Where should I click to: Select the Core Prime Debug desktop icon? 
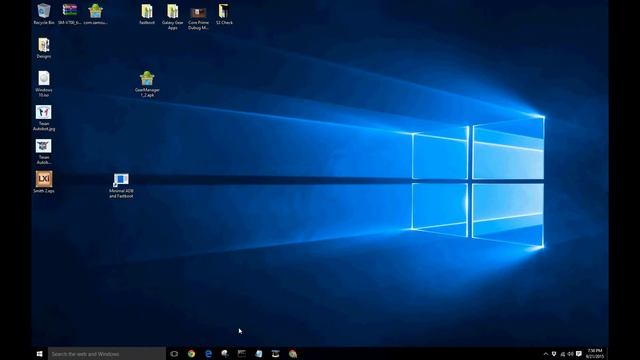click(198, 17)
